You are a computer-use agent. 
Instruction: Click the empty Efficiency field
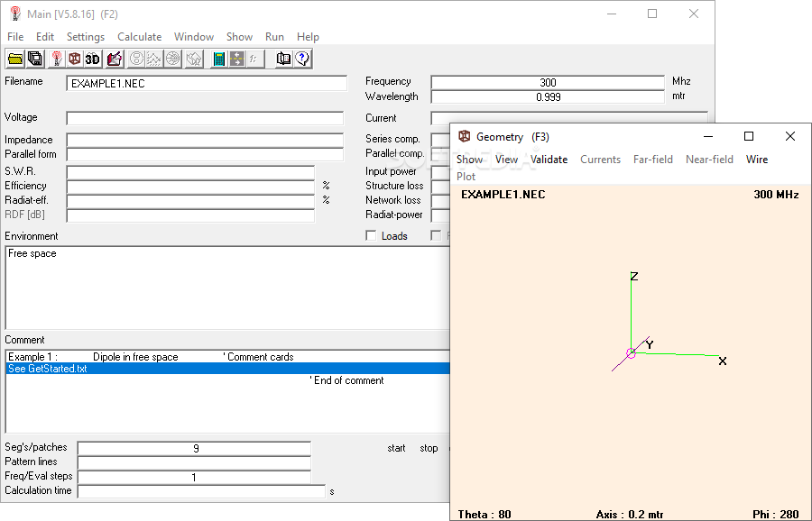(190, 187)
